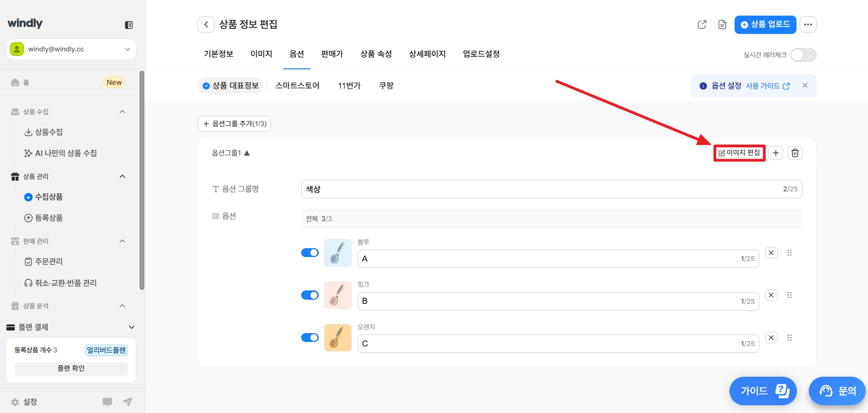Grab the drag handle for option B
868x413 pixels.
pyautogui.click(x=790, y=295)
